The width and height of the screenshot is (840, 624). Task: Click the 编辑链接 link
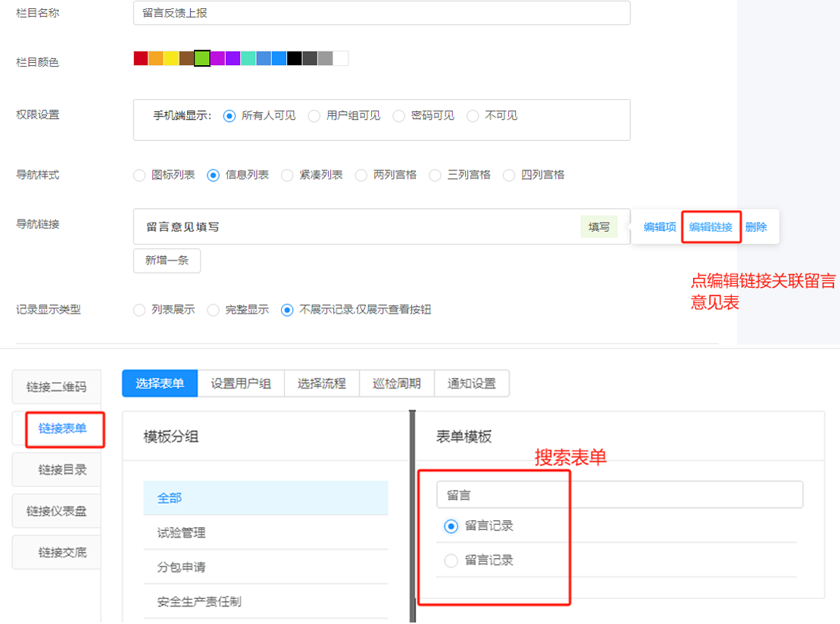(710, 227)
